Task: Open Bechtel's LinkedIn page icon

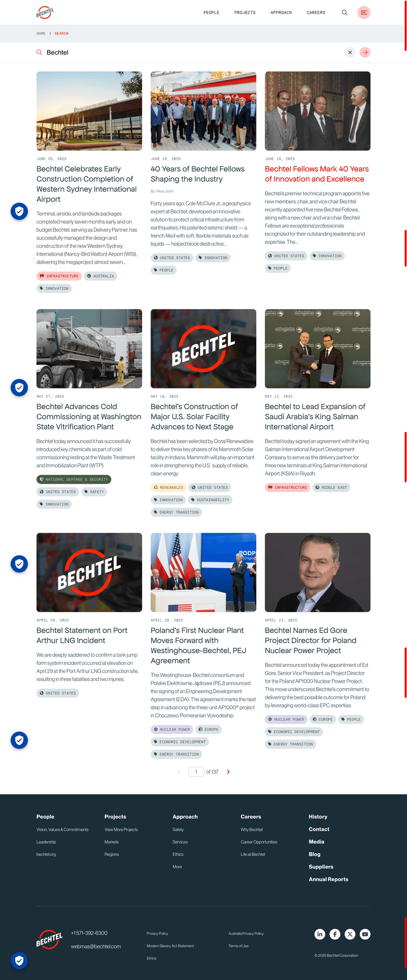Action: 320,934
